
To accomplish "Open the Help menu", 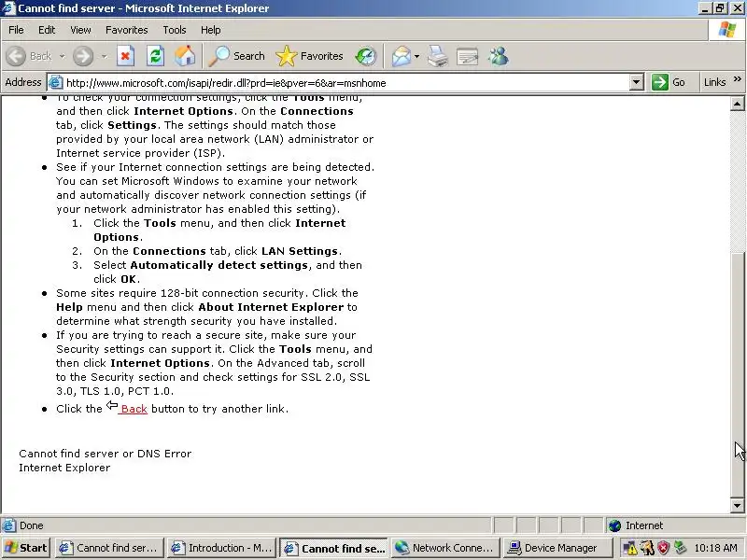I will point(211,30).
